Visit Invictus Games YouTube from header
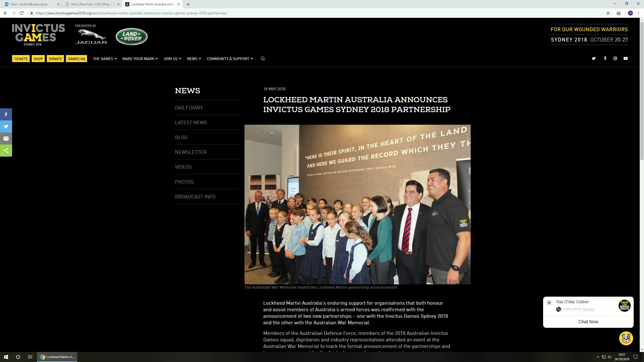Screen dimensions: 644x362 point(626,58)
